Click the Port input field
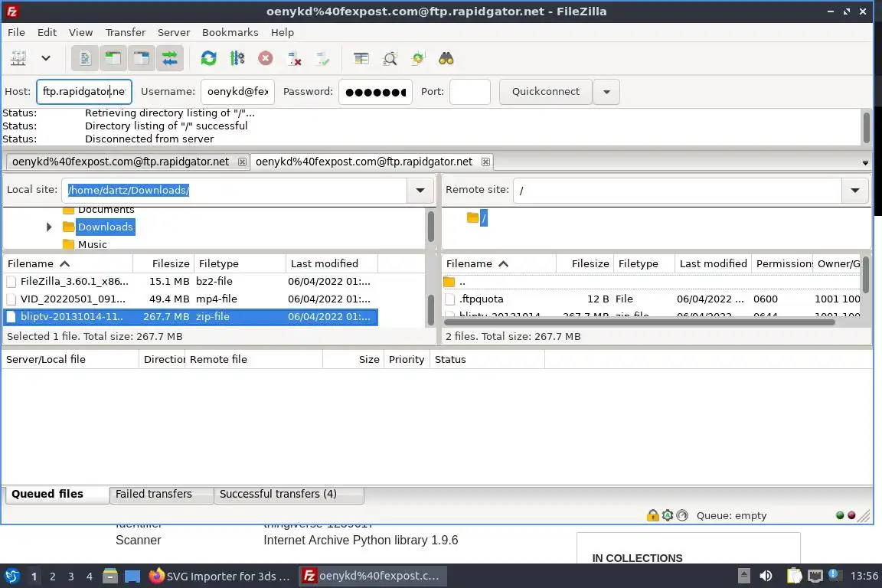Screen dimensions: 882x588 pos(470,92)
